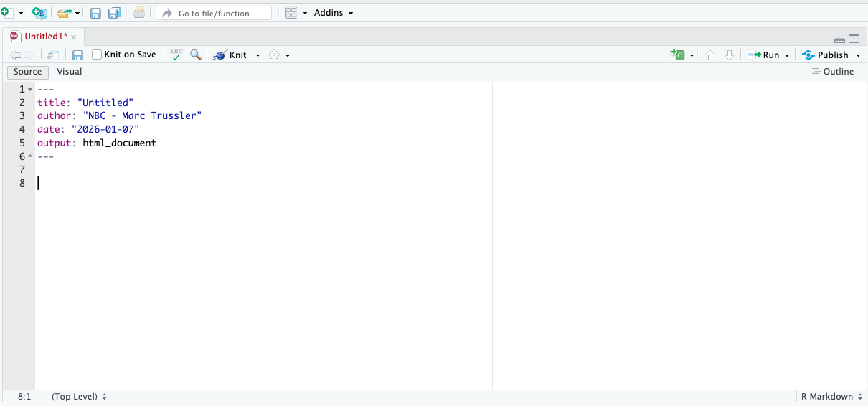Viewport: 868px width, 406px height.
Task: Expand the Run options dropdown arrow
Action: [x=787, y=55]
